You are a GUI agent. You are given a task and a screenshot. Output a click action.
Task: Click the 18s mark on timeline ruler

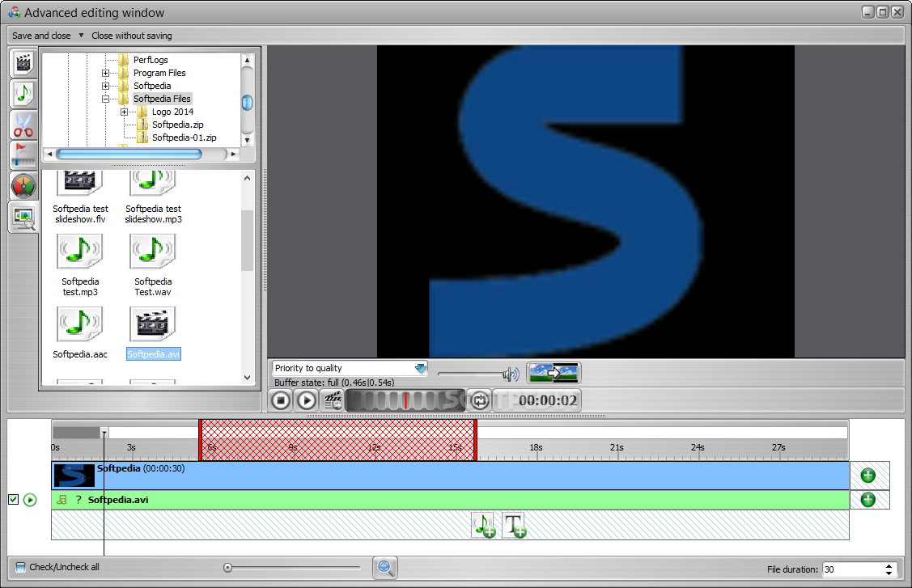(x=536, y=447)
